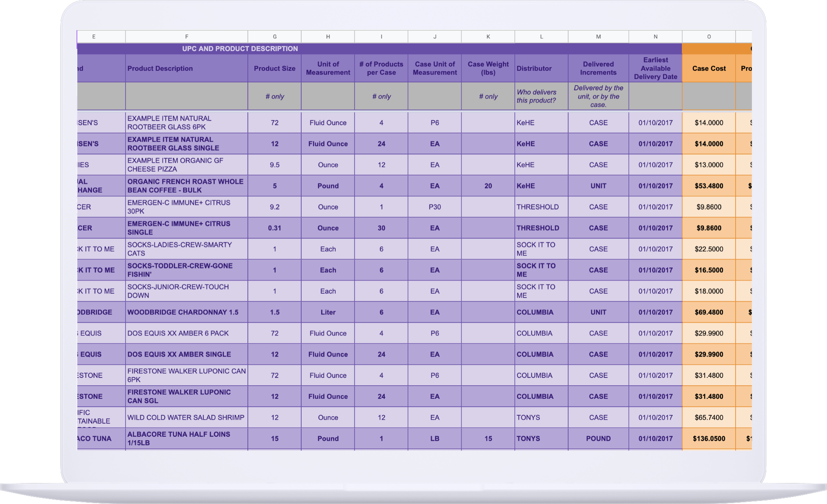Click product size 9.5 cell
827x504 pixels.
(275, 165)
